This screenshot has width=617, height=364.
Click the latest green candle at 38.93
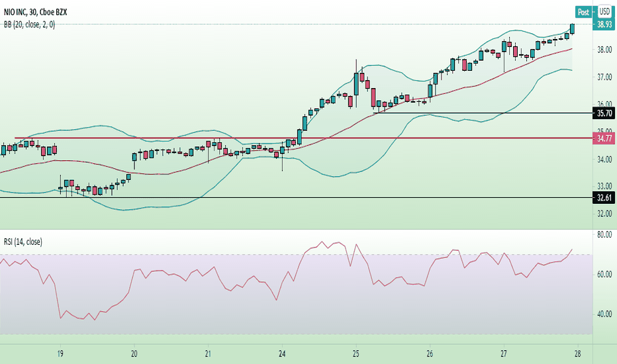(x=572, y=28)
